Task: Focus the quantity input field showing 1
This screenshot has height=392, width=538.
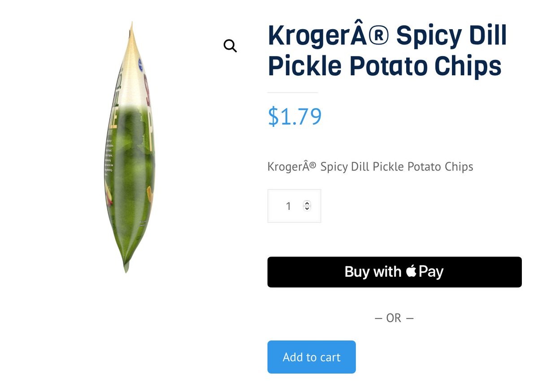Action: pos(294,206)
